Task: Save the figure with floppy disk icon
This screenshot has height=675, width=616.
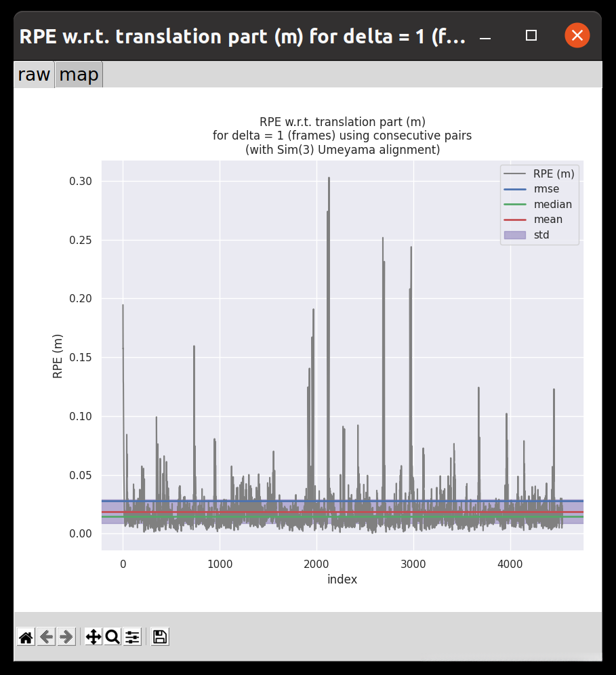Action: (160, 636)
